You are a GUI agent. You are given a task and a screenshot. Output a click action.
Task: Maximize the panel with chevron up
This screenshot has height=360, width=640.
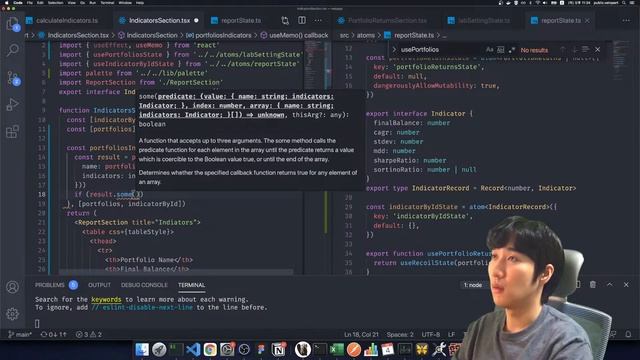pos(609,284)
